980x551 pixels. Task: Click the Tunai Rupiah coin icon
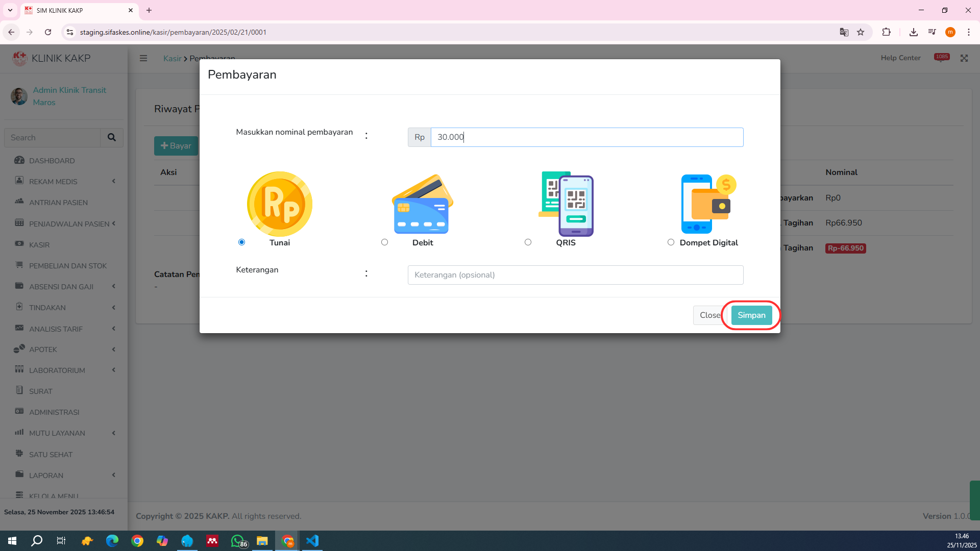pos(279,204)
